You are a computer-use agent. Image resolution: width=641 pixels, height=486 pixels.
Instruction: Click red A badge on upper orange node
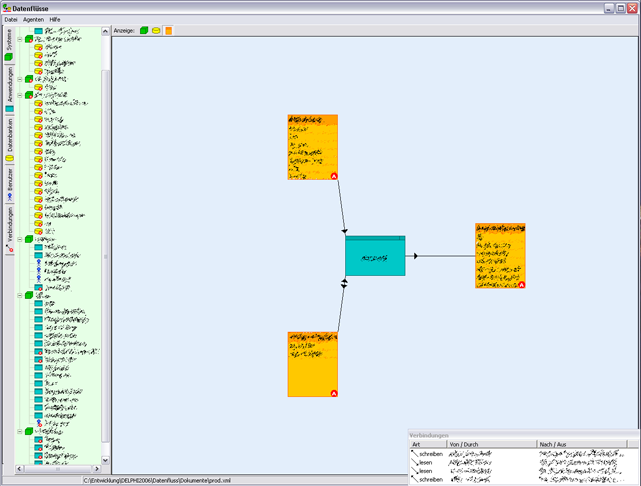pos(334,176)
